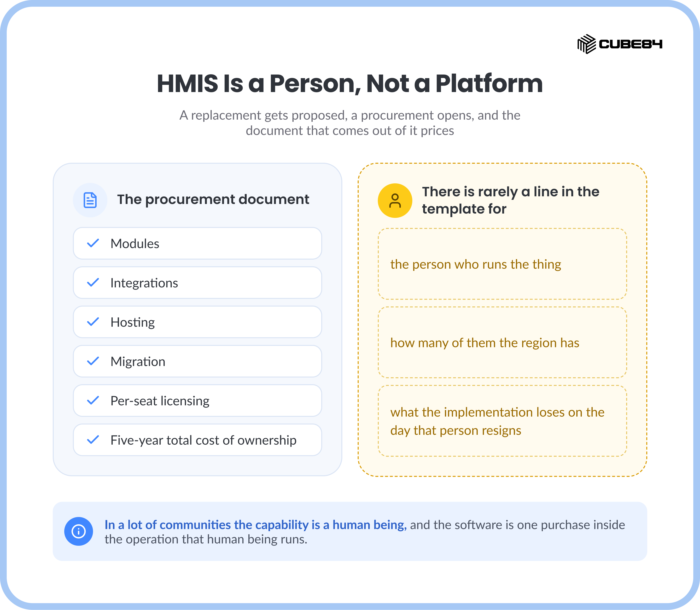This screenshot has width=700, height=610.
Task: Select the Hosting row
Action: [198, 322]
